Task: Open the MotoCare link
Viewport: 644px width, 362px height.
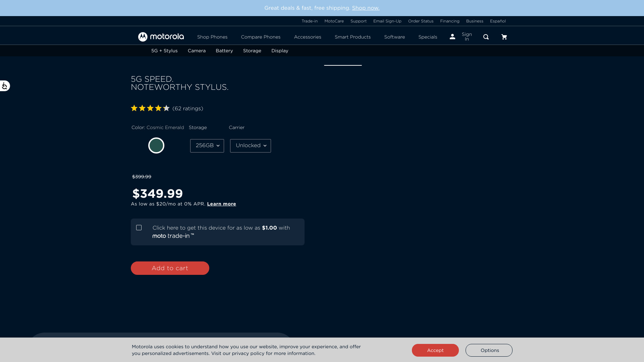Action: point(334,21)
